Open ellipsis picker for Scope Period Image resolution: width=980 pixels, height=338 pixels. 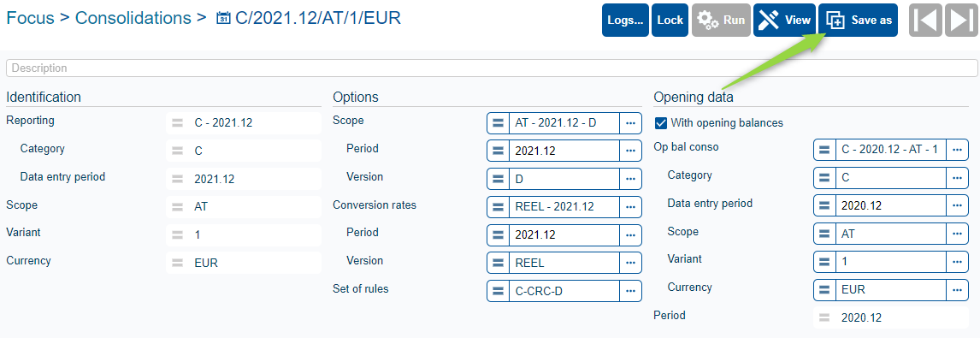(x=630, y=151)
